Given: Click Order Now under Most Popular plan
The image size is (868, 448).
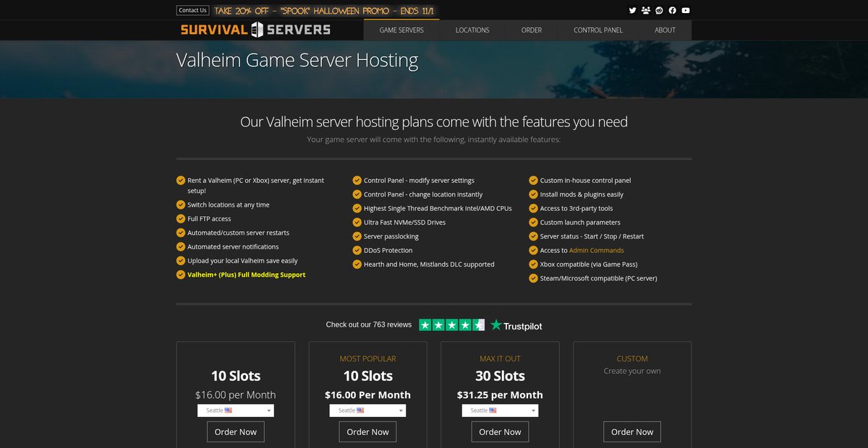Looking at the screenshot, I should click(367, 432).
